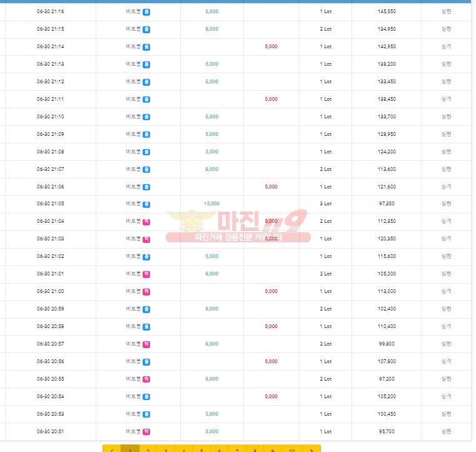
Task: Select the date cell 06-30 21:16
Action: (51, 11)
